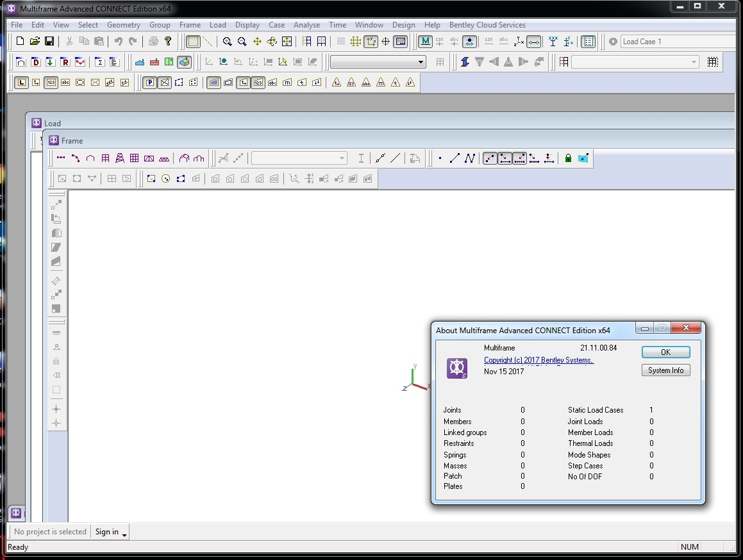Click the zoom in magnifier icon

click(228, 41)
